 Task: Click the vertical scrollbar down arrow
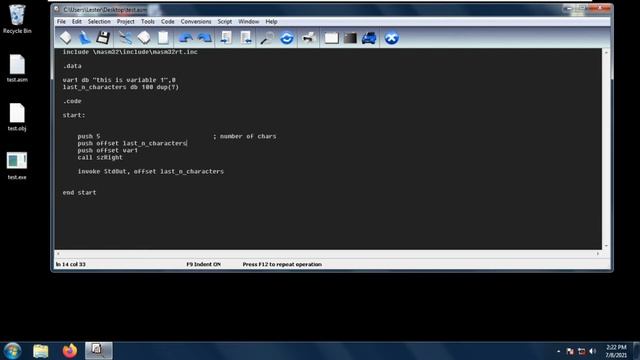[606, 246]
